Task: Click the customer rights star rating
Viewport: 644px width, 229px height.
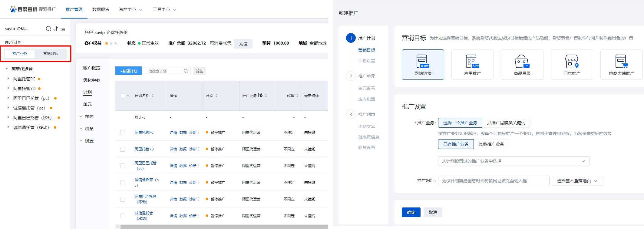Action: (111, 43)
